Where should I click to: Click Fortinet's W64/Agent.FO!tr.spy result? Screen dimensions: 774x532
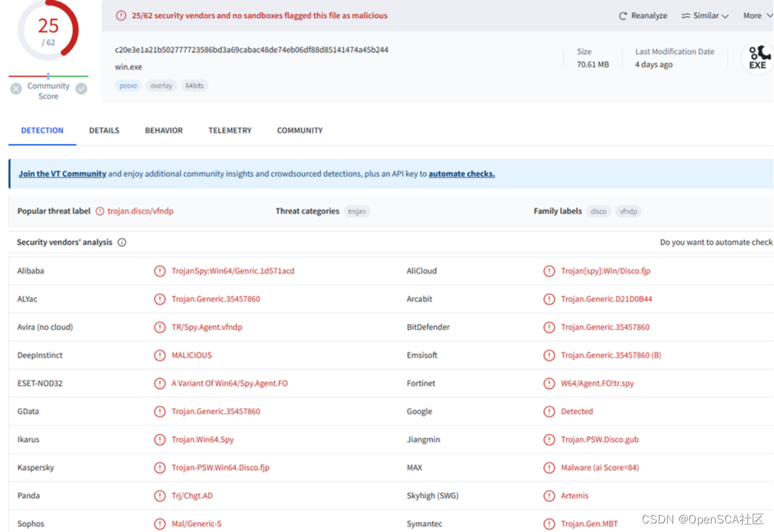(x=597, y=383)
